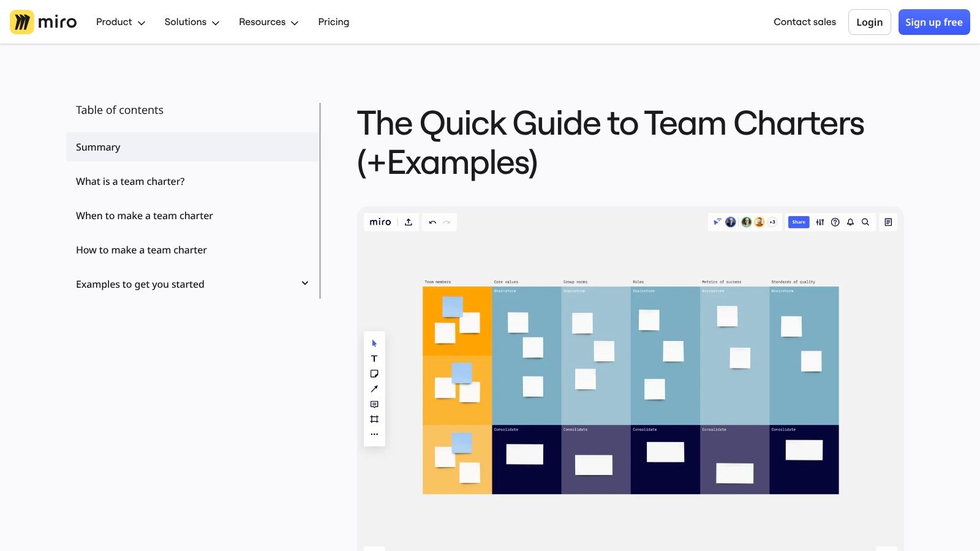The width and height of the screenshot is (980, 551).
Task: Expand the Product dropdown menu
Action: point(121,22)
